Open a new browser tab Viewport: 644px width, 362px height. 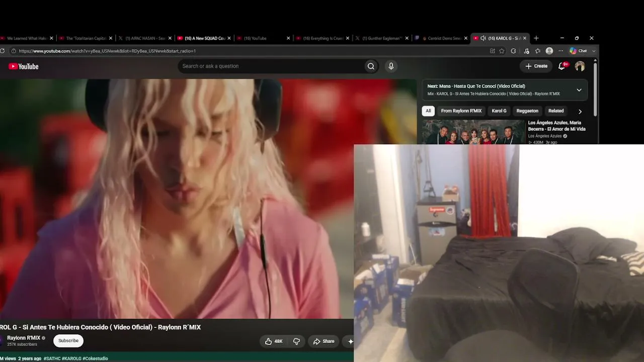(x=536, y=38)
